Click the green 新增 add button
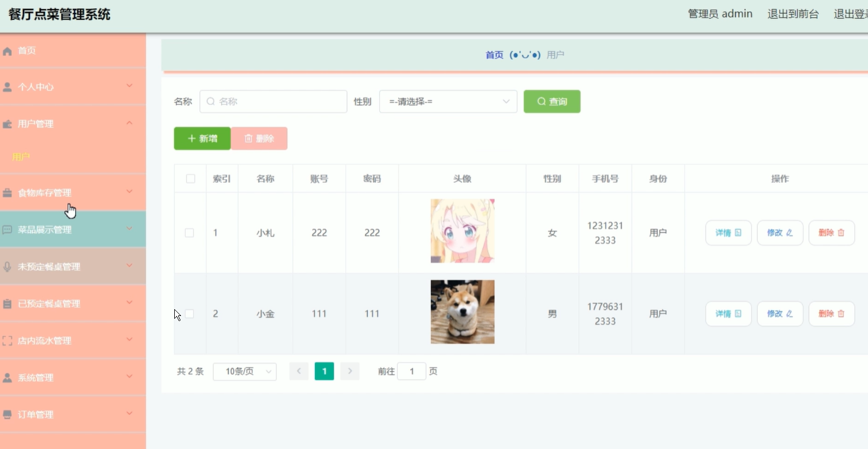This screenshot has height=449, width=868. (x=202, y=139)
